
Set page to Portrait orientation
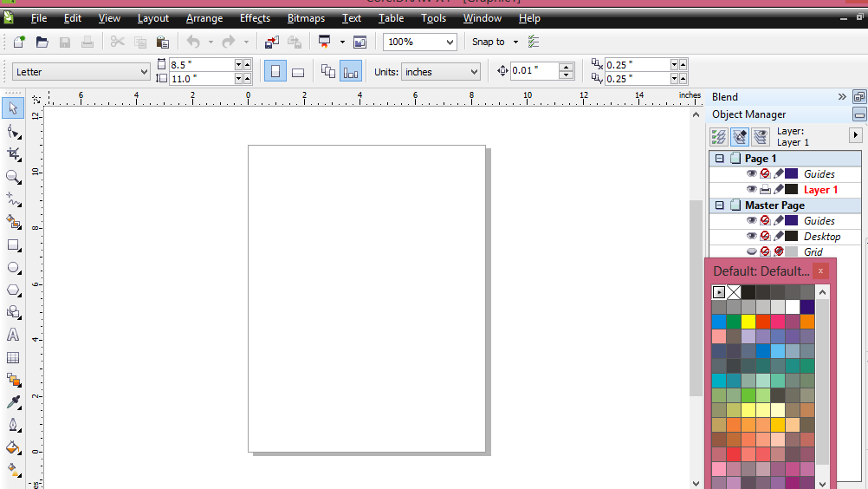(x=275, y=72)
